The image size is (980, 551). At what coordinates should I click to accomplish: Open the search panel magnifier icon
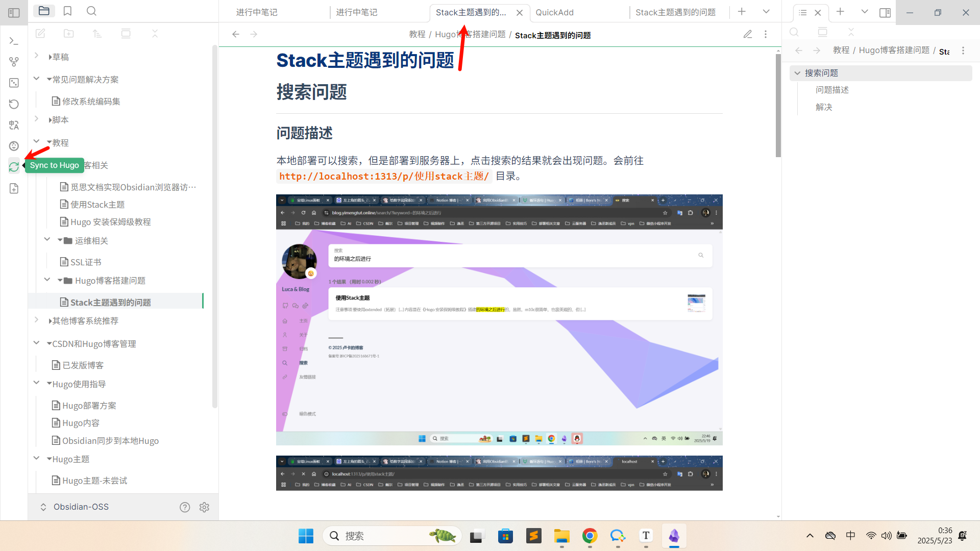pos(91,11)
